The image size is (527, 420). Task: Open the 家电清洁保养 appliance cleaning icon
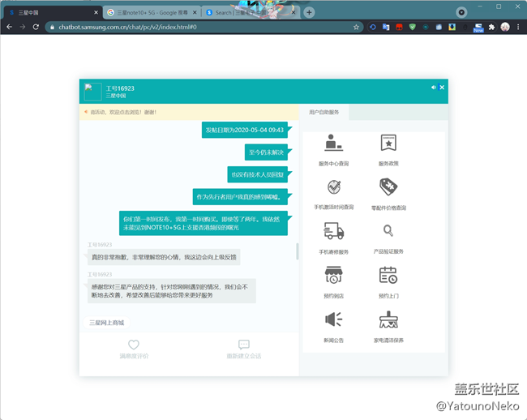[x=388, y=319]
